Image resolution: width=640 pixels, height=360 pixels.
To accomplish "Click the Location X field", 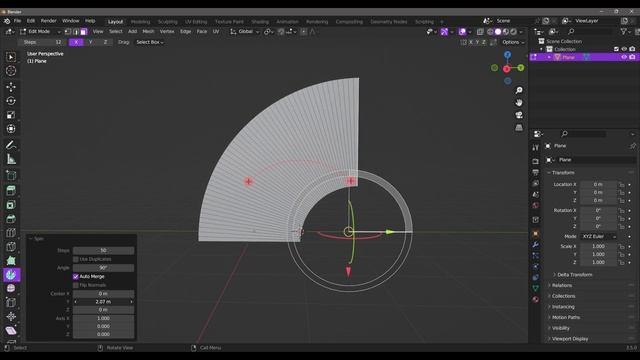I will pyautogui.click(x=598, y=184).
